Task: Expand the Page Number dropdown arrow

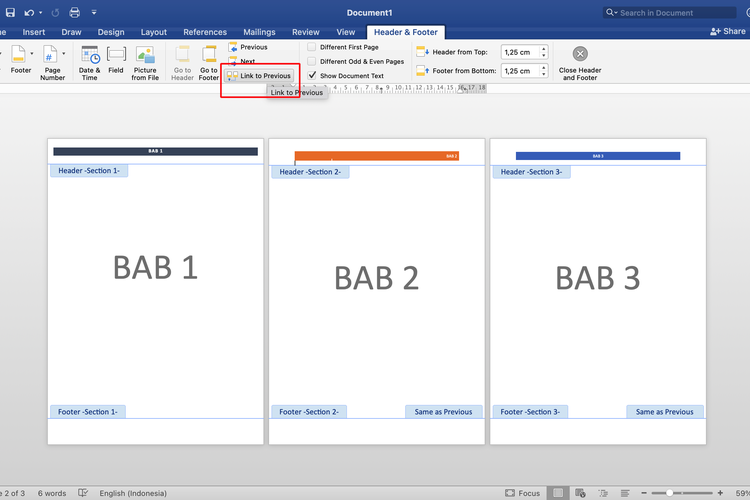Action: click(x=64, y=54)
